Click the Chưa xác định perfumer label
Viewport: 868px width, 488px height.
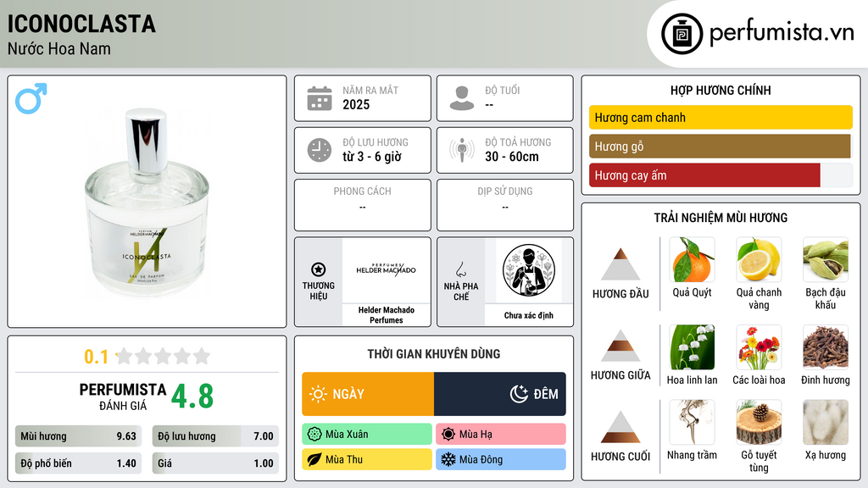tap(529, 315)
